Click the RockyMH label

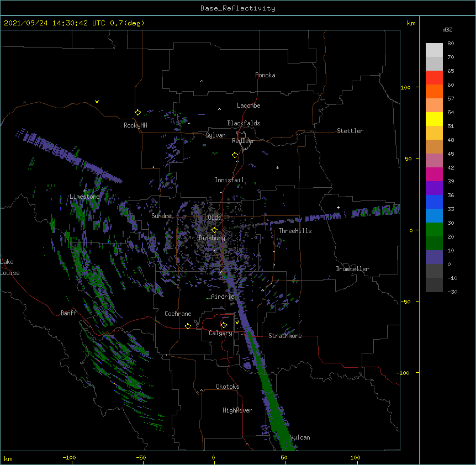[x=135, y=125]
